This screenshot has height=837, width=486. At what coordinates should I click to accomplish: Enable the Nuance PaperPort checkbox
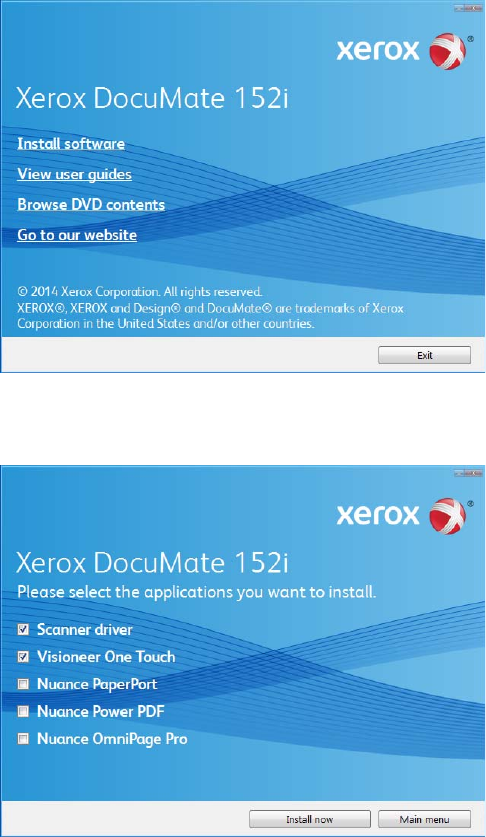(x=23, y=684)
